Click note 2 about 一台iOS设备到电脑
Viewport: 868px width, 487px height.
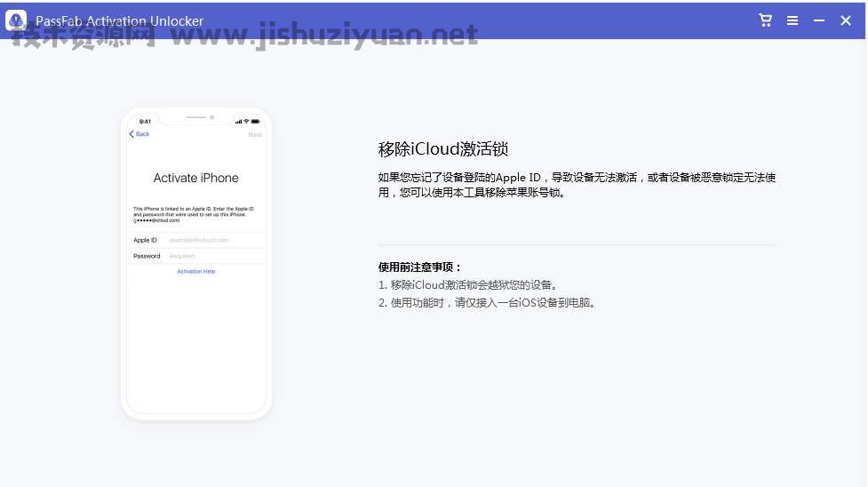point(488,302)
